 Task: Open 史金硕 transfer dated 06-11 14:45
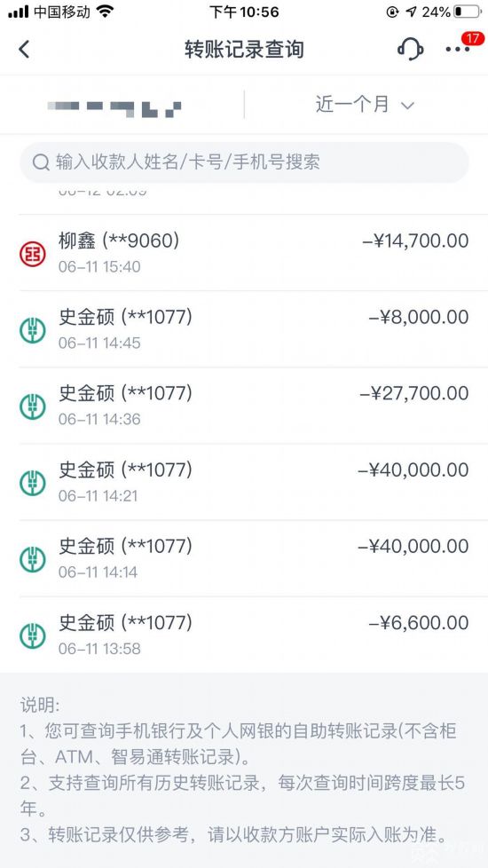[x=244, y=329]
